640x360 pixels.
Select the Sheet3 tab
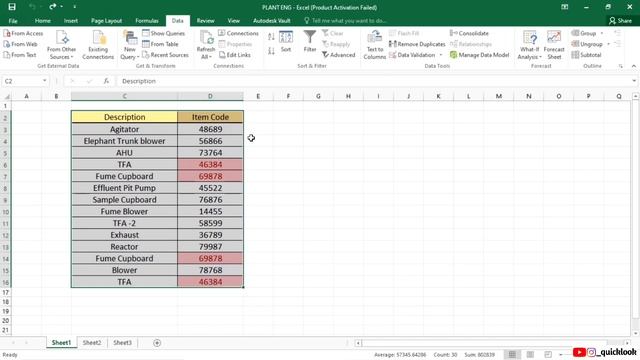[122, 342]
